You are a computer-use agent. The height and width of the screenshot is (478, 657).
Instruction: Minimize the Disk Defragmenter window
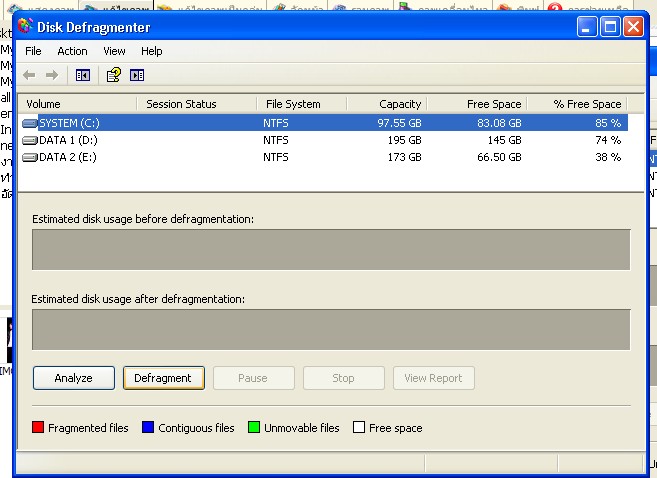tap(587, 27)
